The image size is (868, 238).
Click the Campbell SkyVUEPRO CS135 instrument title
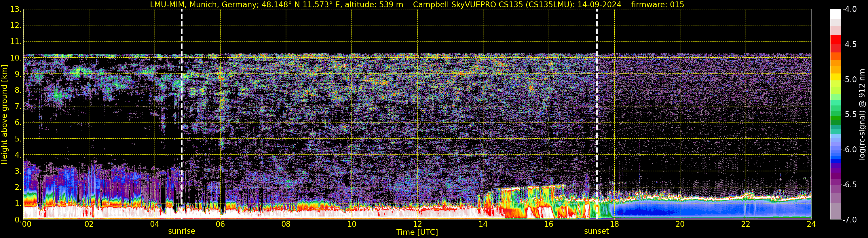click(x=517, y=5)
